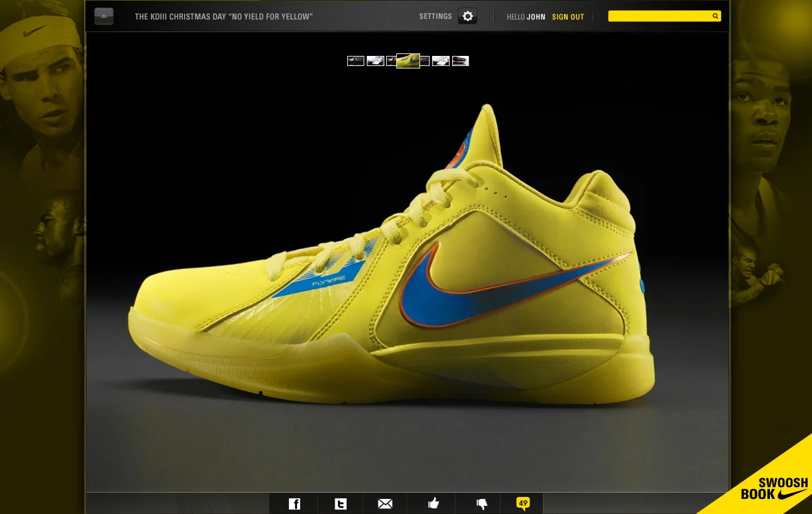This screenshot has height=514, width=812.
Task: Open the 49 comments bubble
Action: pos(522,503)
